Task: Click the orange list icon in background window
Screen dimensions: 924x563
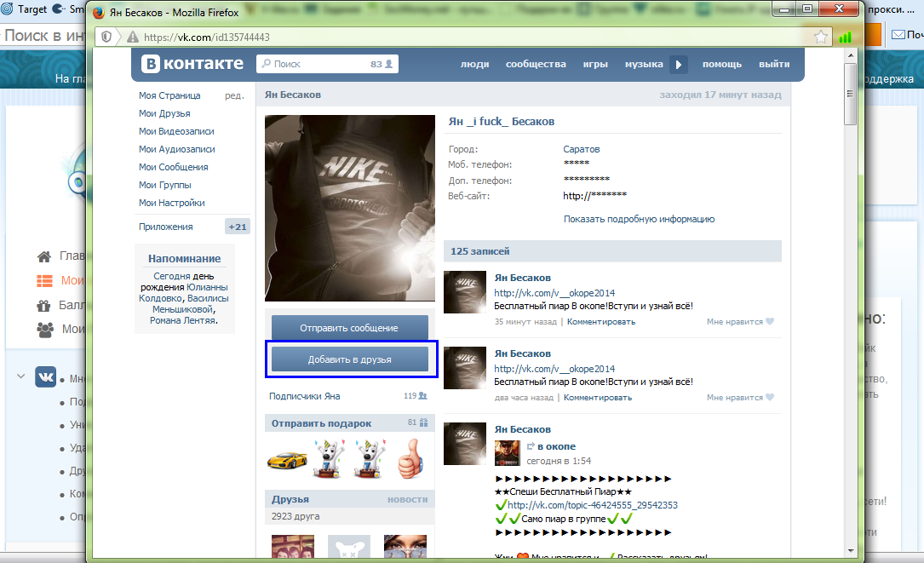Action: (45, 280)
